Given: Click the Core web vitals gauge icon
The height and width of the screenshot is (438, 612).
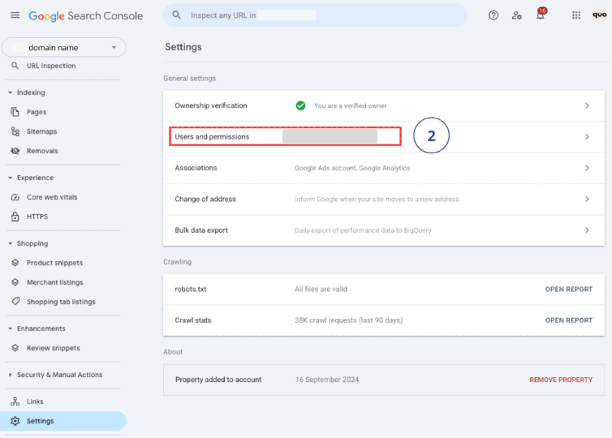Looking at the screenshot, I should tap(15, 197).
